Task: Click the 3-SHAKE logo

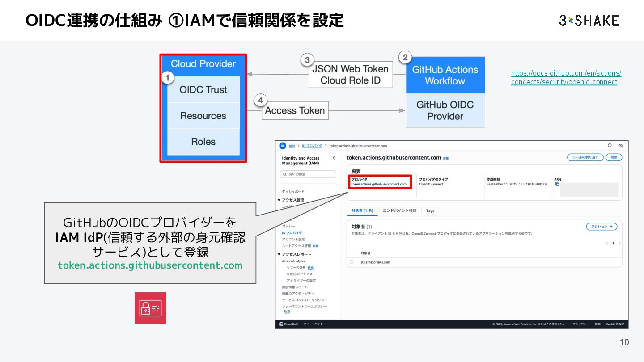Action: (589, 20)
